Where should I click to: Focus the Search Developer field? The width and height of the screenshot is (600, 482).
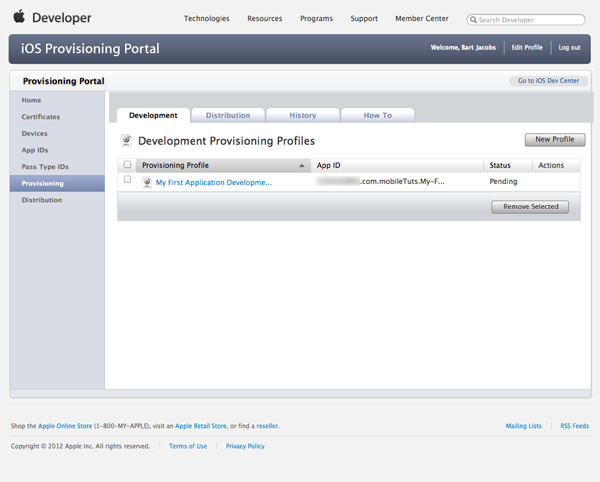(x=526, y=20)
